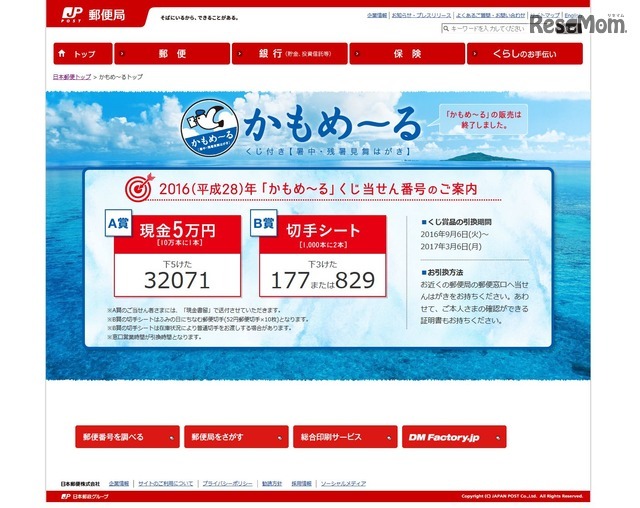Click the 2016(平成28)年 くじ当せん番号 heading

tap(318, 189)
